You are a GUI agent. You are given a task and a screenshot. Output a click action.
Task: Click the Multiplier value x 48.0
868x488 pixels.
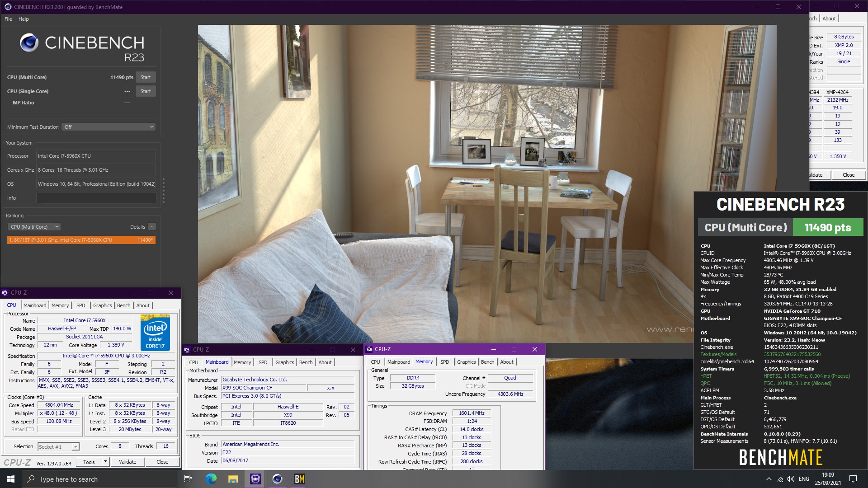[x=59, y=413]
